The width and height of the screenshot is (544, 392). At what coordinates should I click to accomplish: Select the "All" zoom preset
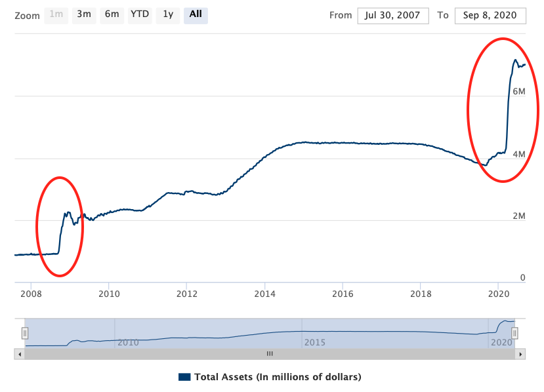point(196,15)
